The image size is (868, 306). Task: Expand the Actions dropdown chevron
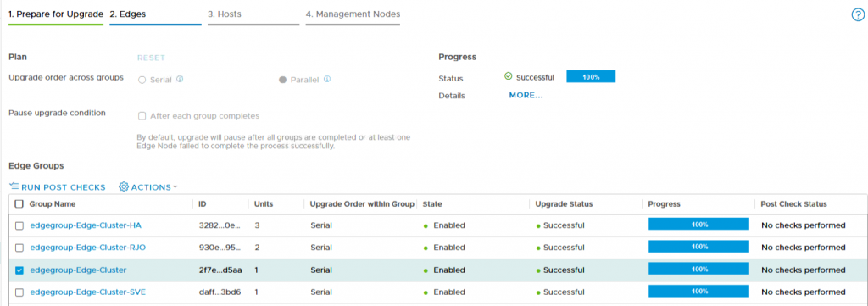coord(175,187)
